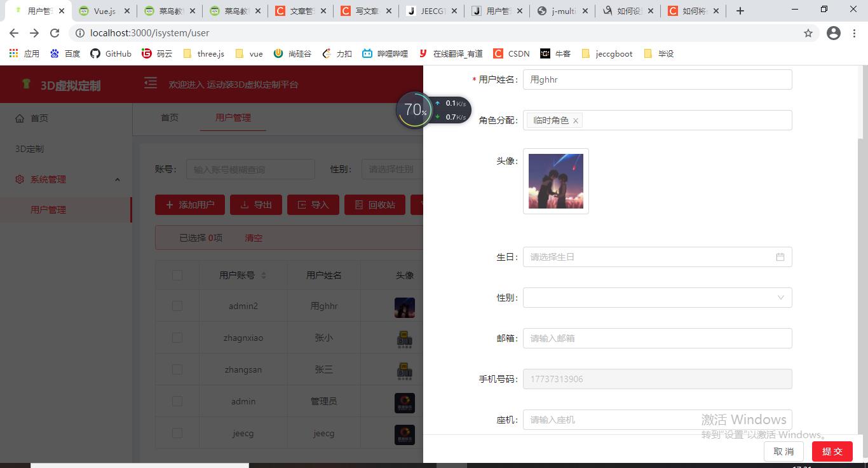Remove the 临时角色 role tag

[576, 121]
